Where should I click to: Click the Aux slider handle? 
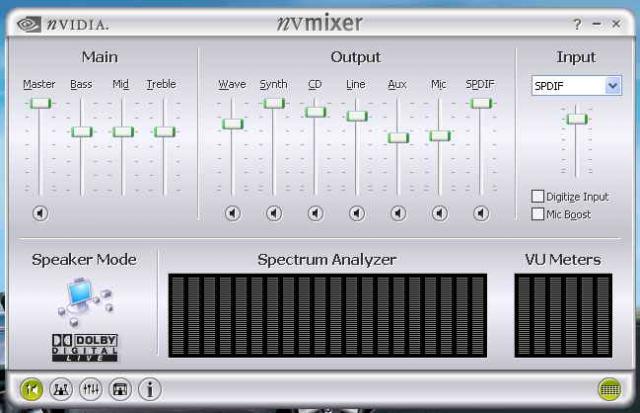coord(398,138)
